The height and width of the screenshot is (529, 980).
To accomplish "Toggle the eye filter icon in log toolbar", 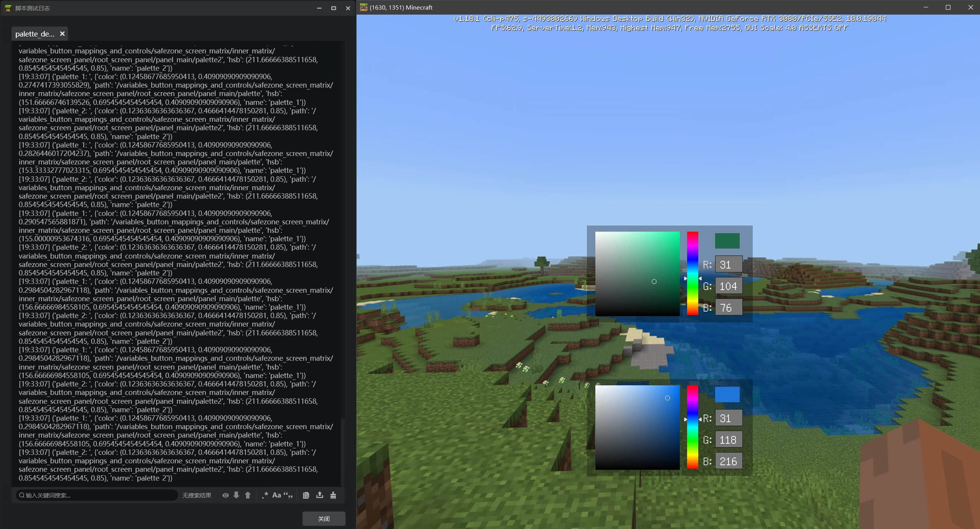I will point(225,495).
